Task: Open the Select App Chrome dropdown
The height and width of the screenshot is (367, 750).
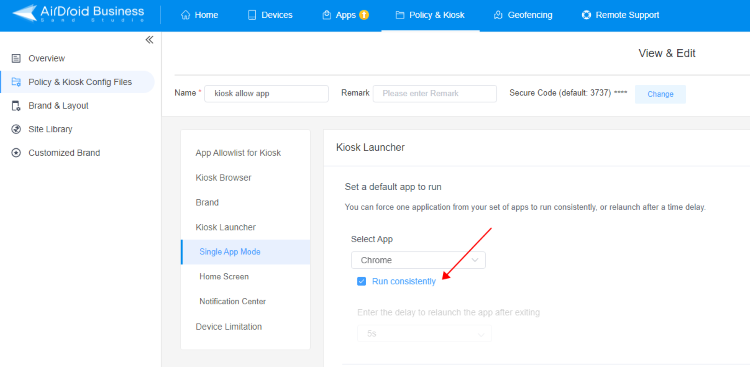Action: click(418, 260)
